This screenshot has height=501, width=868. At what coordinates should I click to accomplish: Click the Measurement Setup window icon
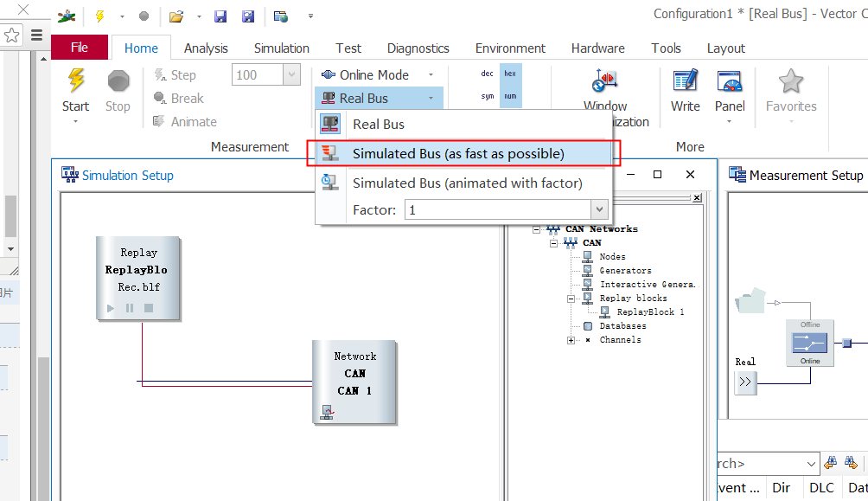click(x=737, y=175)
